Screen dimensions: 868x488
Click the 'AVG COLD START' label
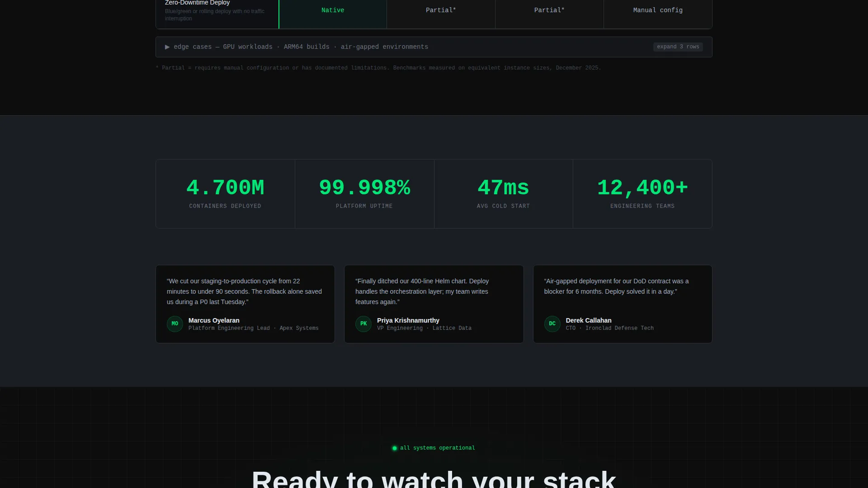(x=503, y=206)
